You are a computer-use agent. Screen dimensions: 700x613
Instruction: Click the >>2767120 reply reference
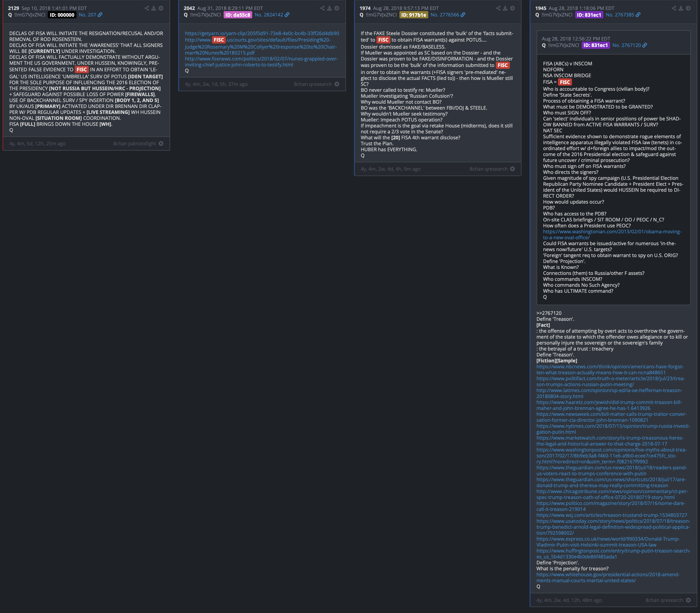click(549, 313)
